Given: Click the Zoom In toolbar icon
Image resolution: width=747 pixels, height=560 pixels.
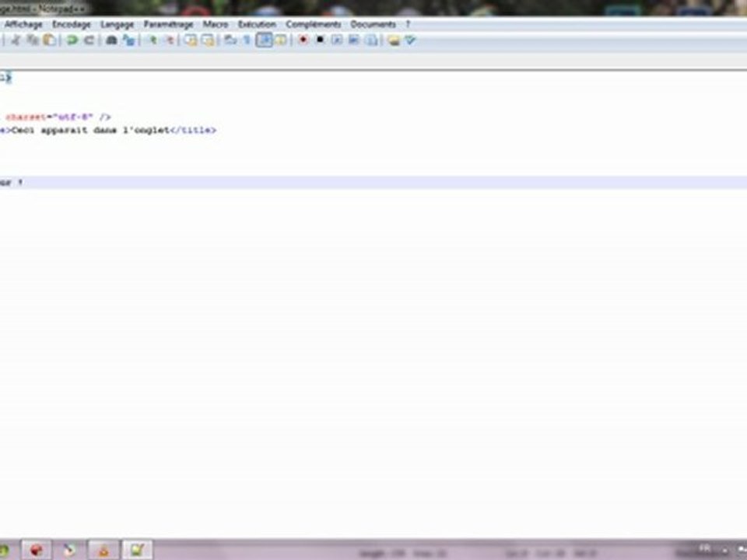Looking at the screenshot, I should tap(152, 40).
